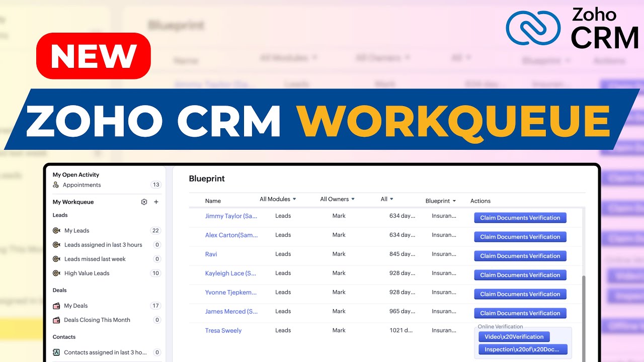Screen dimensions: 644x362
Task: Click the Actions column header
Action: (x=480, y=201)
